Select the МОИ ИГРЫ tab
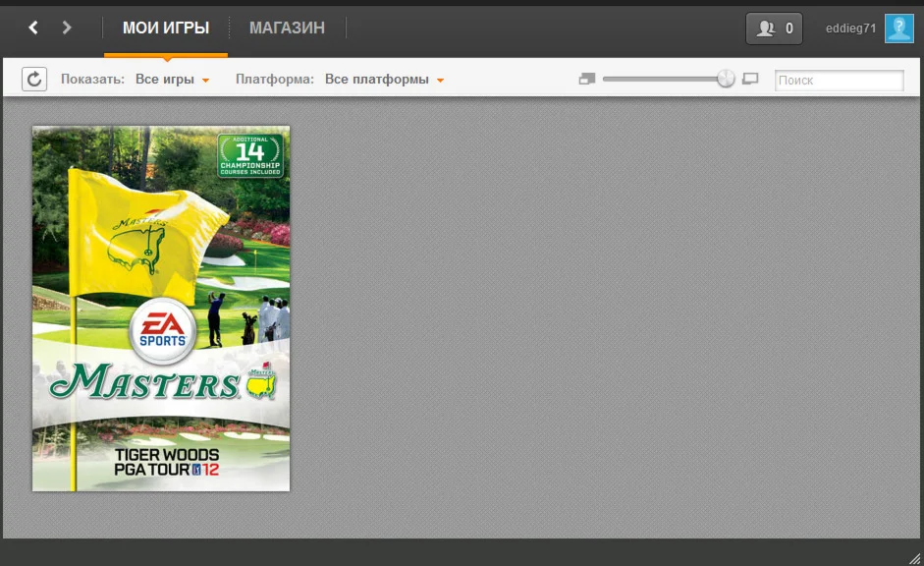Image resolution: width=924 pixels, height=566 pixels. pos(165,28)
